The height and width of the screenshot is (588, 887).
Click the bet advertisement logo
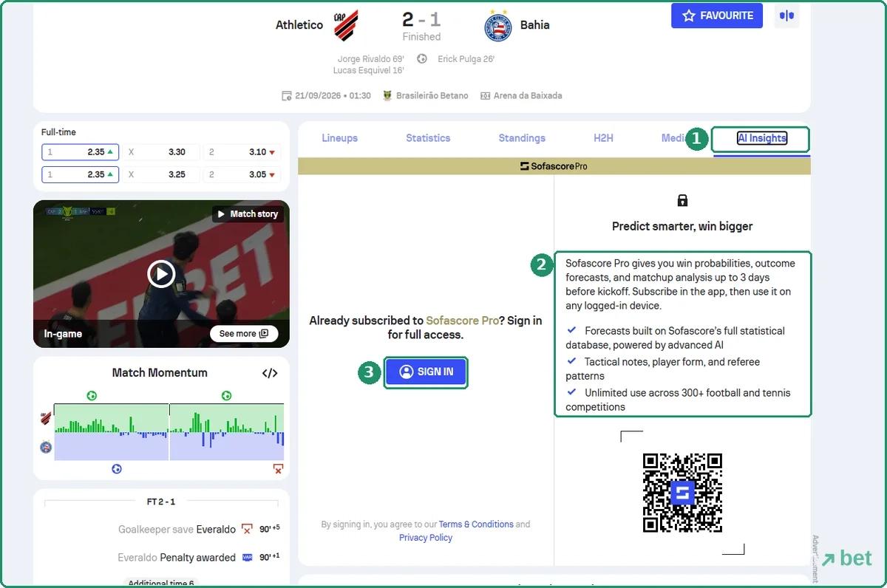coord(846,558)
